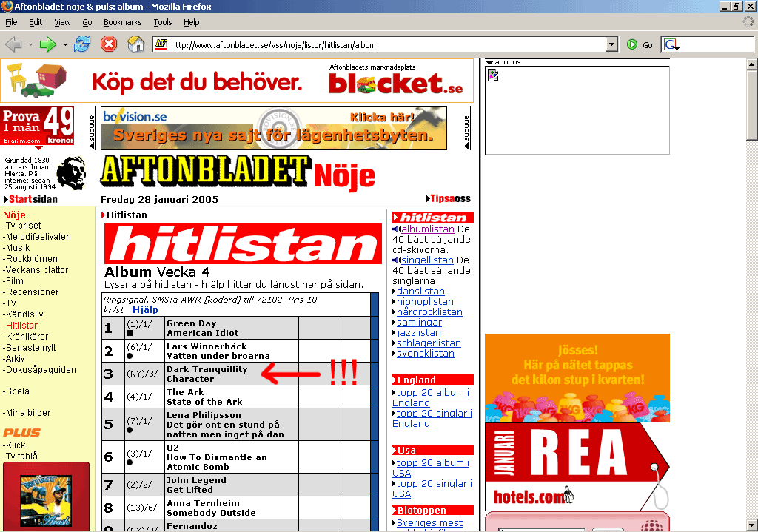Click the Firefox logo in title bar
The height and width of the screenshot is (532, 758).
click(x=7, y=6)
